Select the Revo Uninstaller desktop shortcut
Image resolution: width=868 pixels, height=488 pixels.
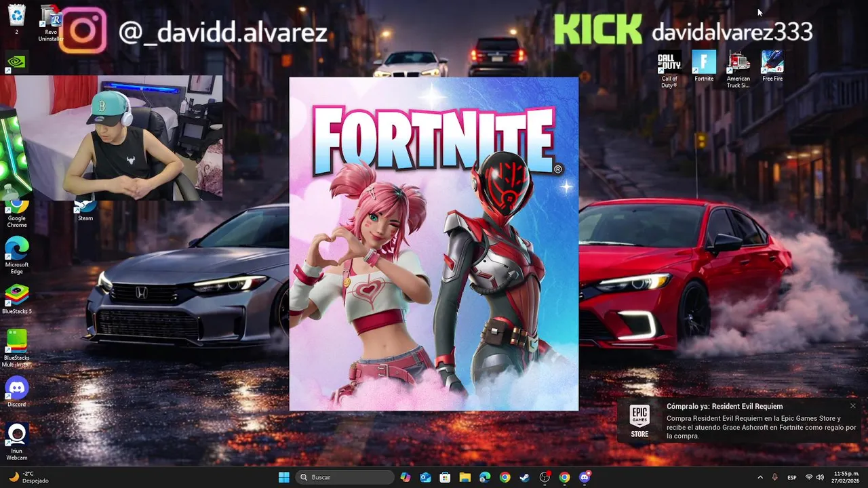pyautogui.click(x=51, y=22)
